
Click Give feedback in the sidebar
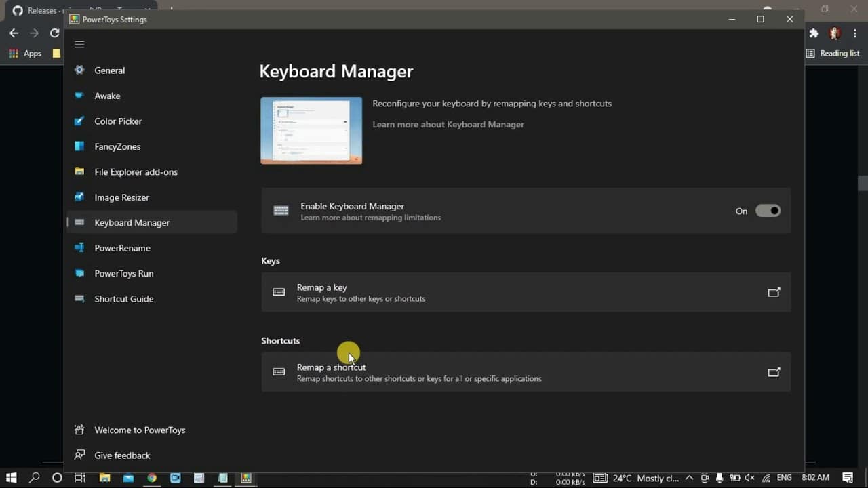tap(122, 455)
